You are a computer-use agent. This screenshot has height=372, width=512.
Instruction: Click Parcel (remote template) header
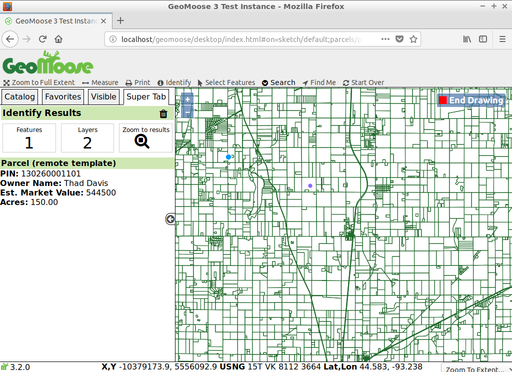tap(87, 163)
